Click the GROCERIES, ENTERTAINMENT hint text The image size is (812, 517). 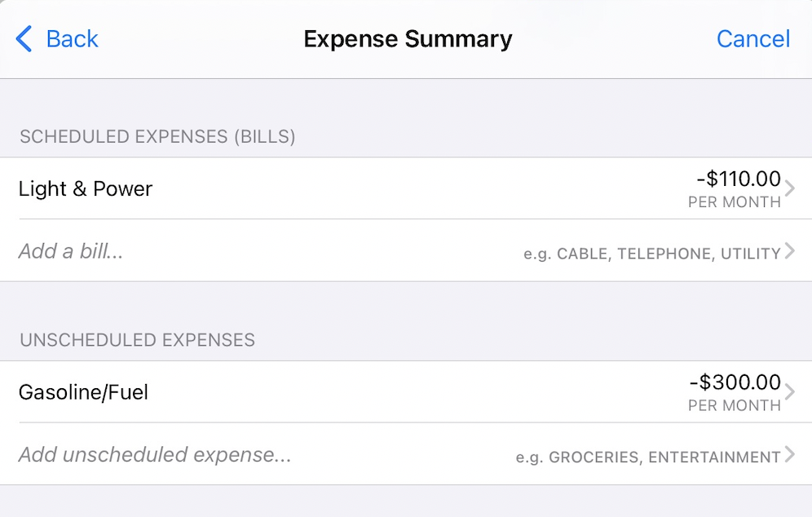pos(648,457)
